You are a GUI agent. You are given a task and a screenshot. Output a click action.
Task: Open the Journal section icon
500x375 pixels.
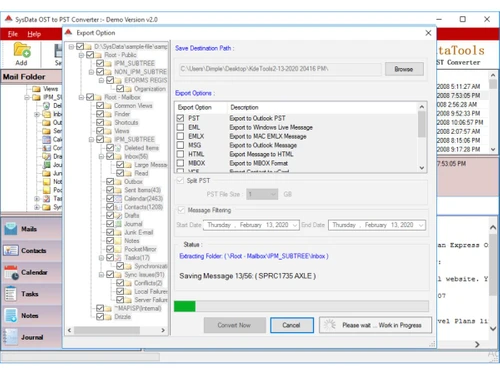click(x=11, y=337)
